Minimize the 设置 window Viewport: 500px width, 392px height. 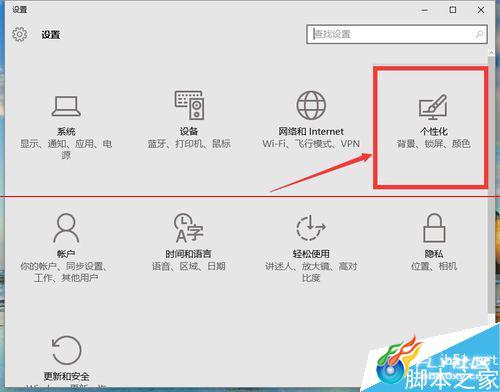pos(425,10)
